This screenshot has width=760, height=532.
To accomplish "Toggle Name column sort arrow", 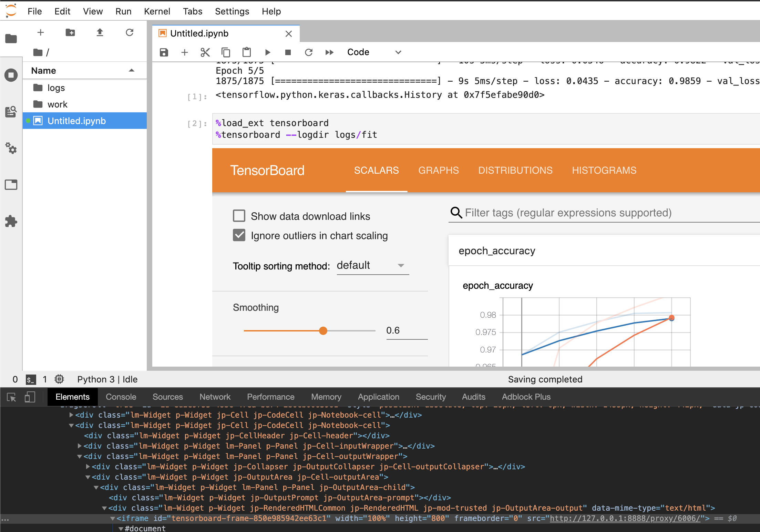I will [x=131, y=70].
